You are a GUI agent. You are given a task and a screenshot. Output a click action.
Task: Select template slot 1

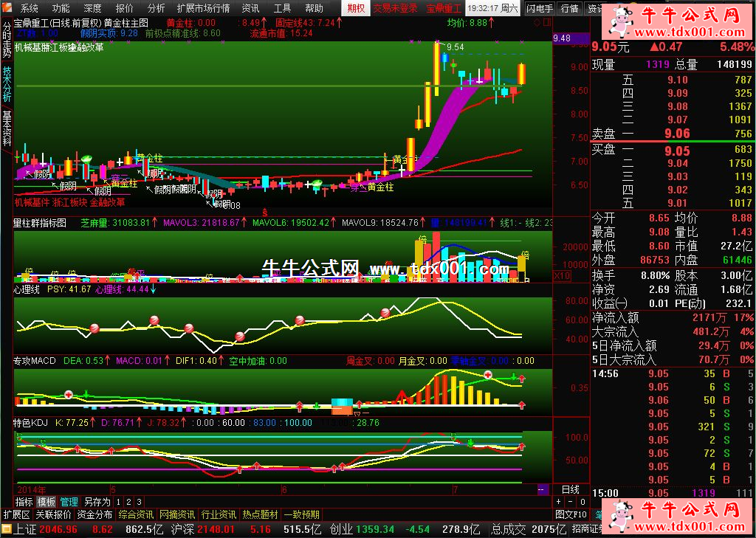119,502
